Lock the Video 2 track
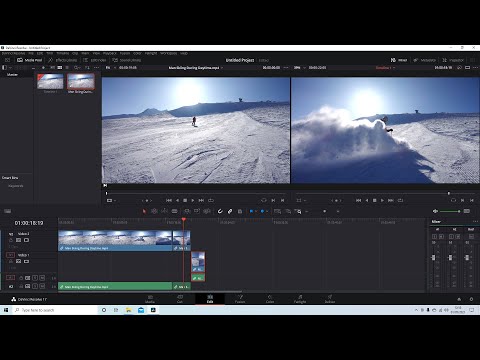Screen dimensions: 480x360 point(11,240)
